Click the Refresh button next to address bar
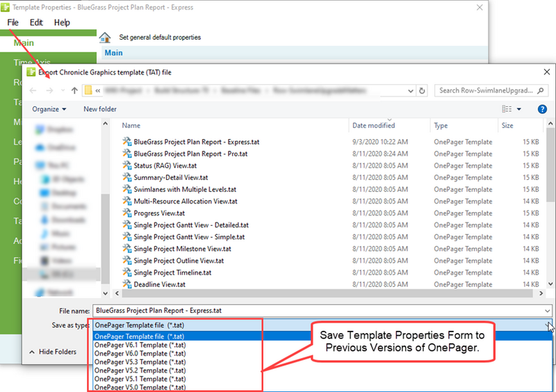Screen dimensions: 556x392 tap(422, 91)
